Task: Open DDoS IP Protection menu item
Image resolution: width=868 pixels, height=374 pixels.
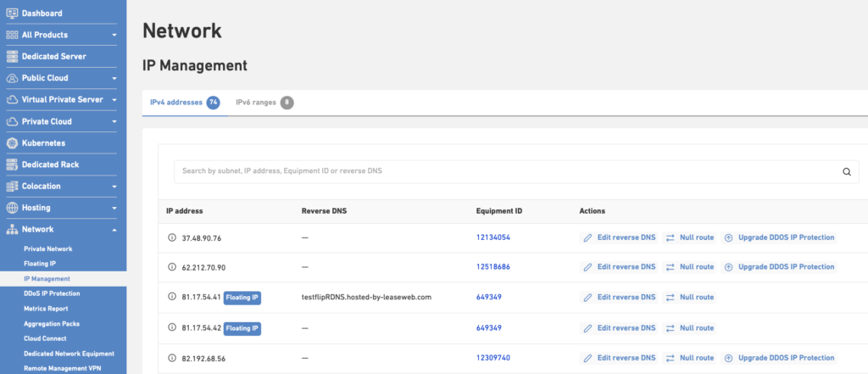Action: pos(52,293)
